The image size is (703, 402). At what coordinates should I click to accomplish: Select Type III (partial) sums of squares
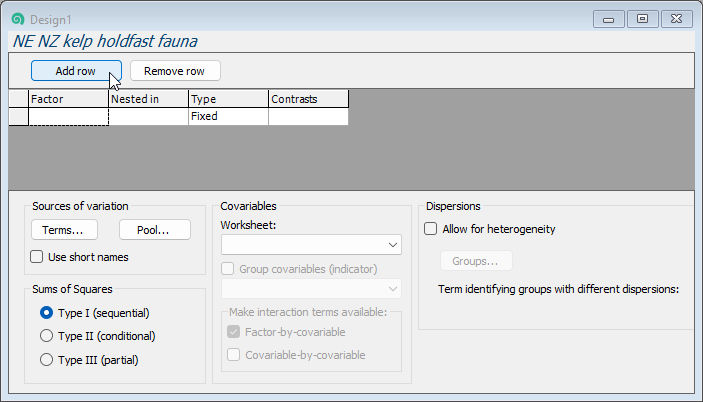pos(46,360)
